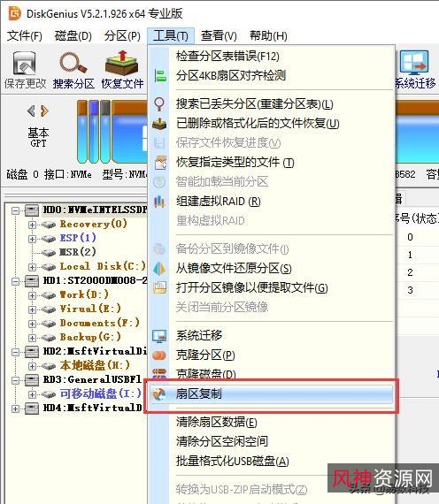Click the gray-capped partition bar in disk map

tap(105, 131)
